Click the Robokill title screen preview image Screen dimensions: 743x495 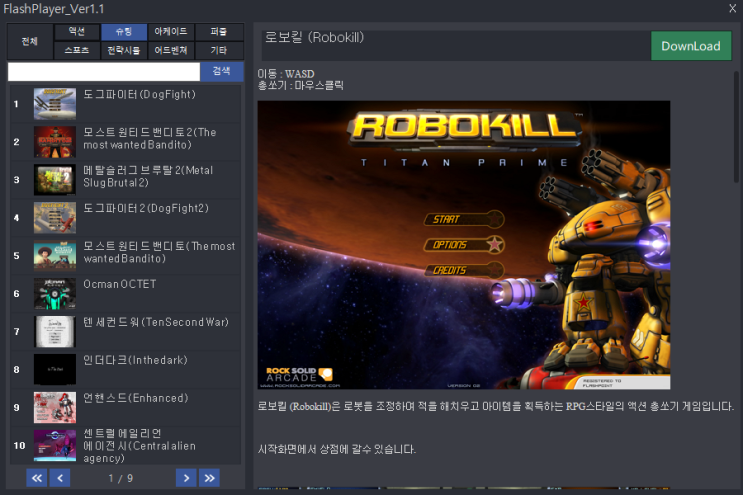[x=464, y=245]
